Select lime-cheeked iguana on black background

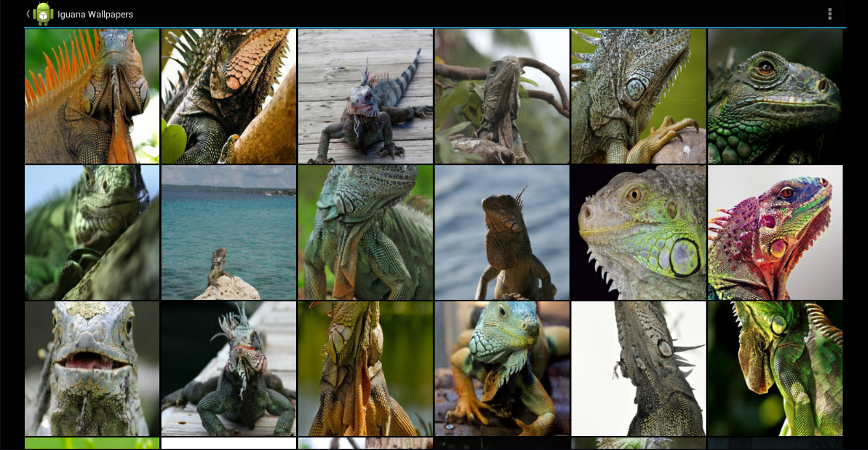click(639, 232)
